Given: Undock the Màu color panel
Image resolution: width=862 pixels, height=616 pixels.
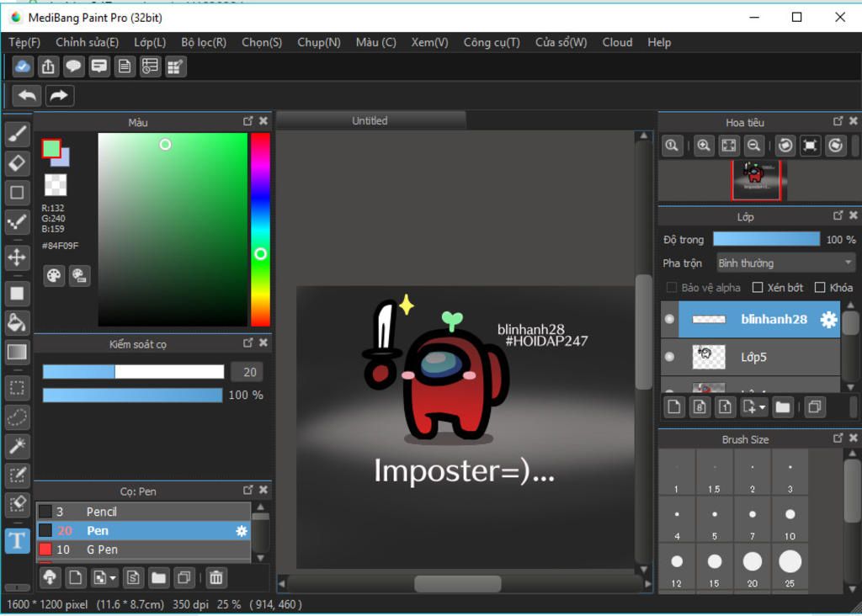Looking at the screenshot, I should click(x=248, y=121).
